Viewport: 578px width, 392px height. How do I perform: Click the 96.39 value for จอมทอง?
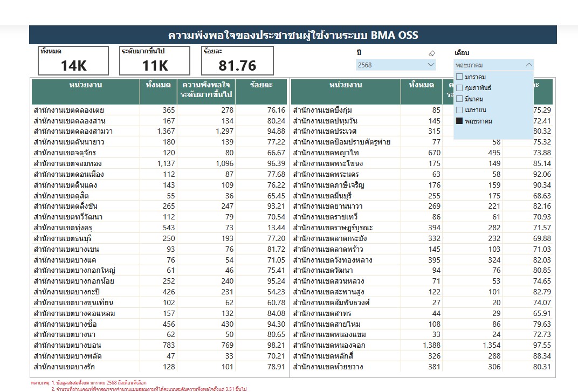pyautogui.click(x=276, y=163)
